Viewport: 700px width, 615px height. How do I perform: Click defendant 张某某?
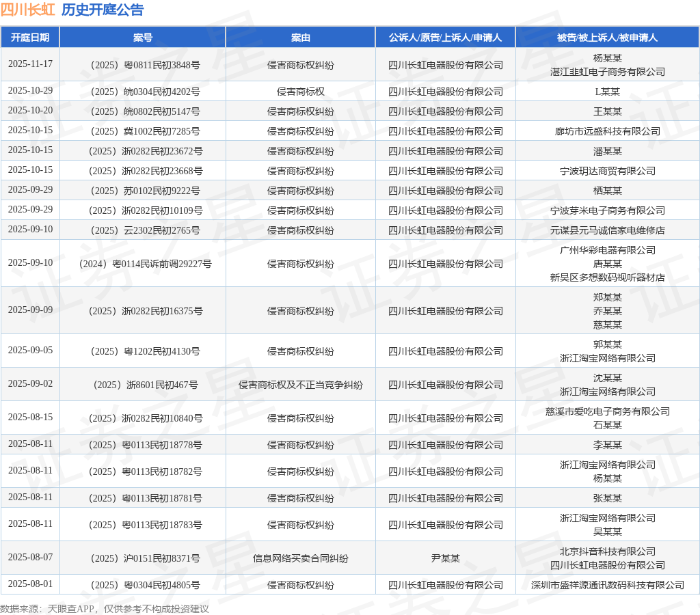(608, 498)
